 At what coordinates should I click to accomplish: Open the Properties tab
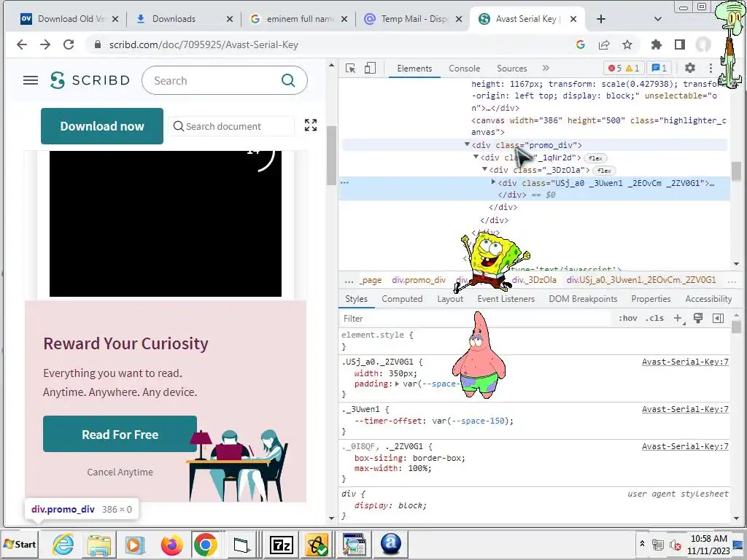[651, 299]
